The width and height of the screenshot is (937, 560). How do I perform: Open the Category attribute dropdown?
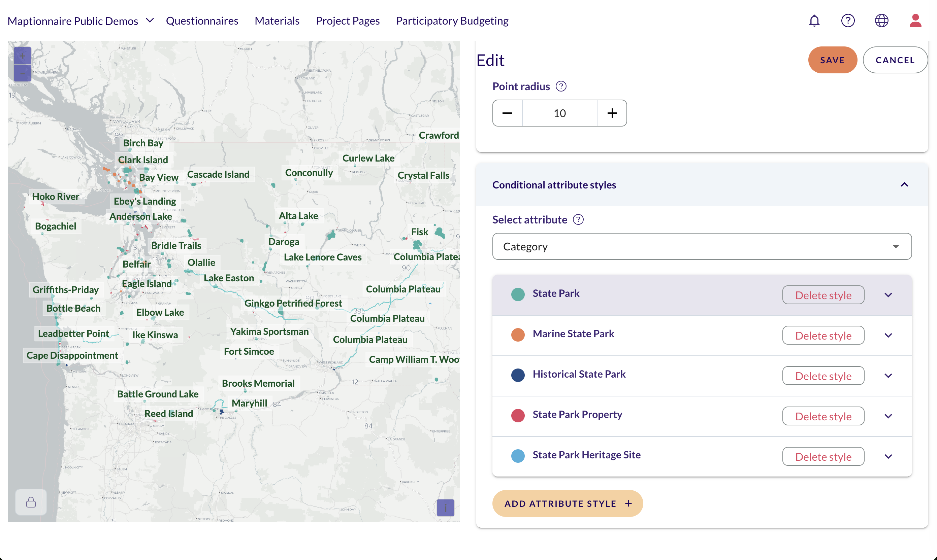(702, 246)
